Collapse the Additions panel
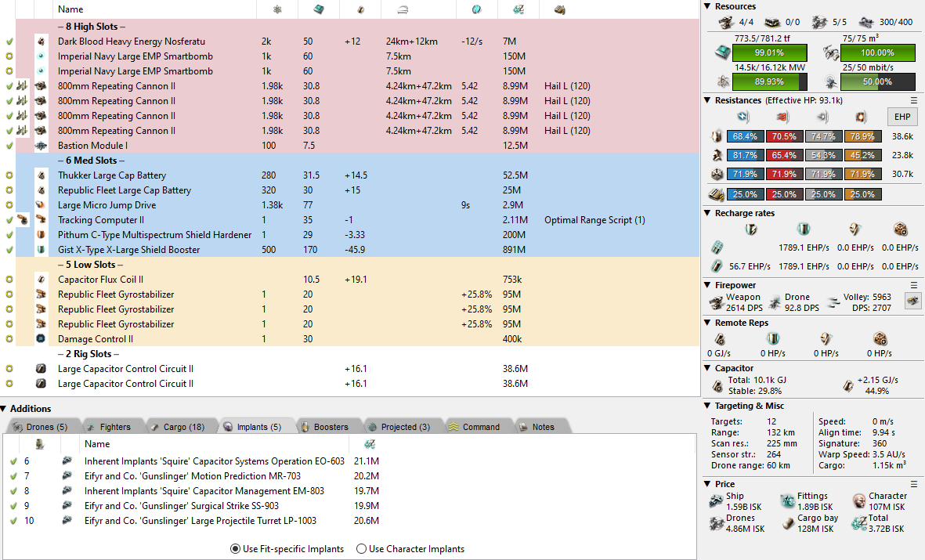Screen dimensions: 925x560 [5, 408]
